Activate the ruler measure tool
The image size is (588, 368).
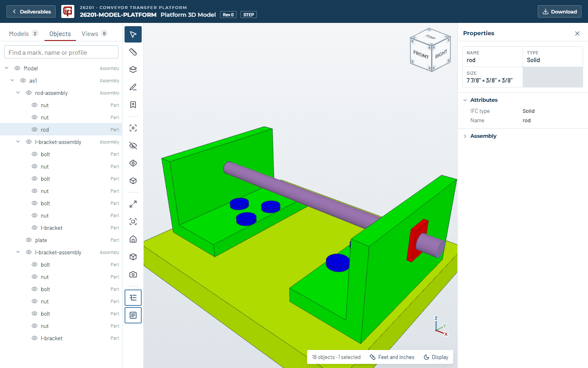click(x=133, y=52)
